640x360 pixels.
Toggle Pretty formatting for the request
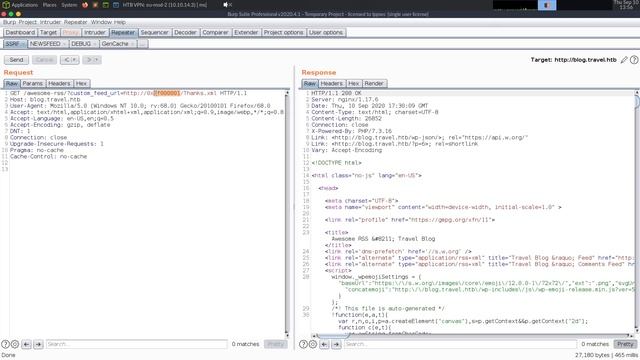(276, 344)
